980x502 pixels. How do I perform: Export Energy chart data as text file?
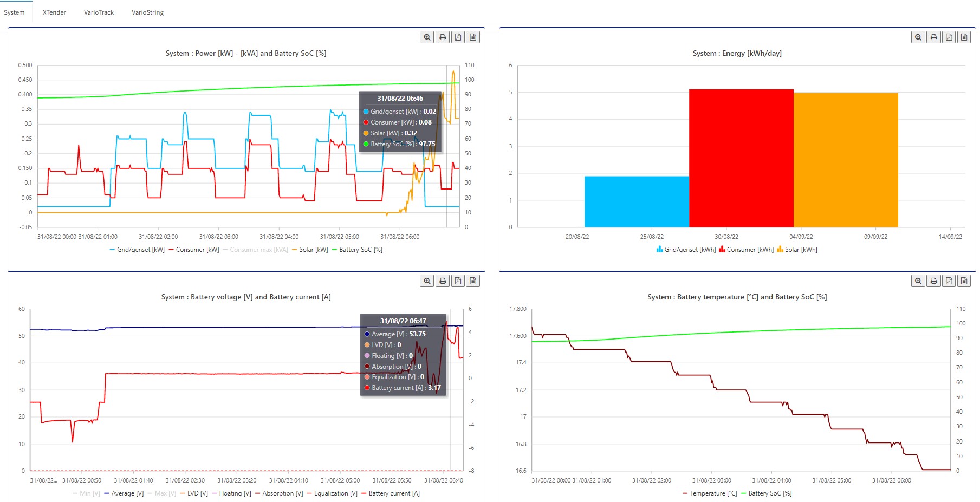pyautogui.click(x=964, y=37)
